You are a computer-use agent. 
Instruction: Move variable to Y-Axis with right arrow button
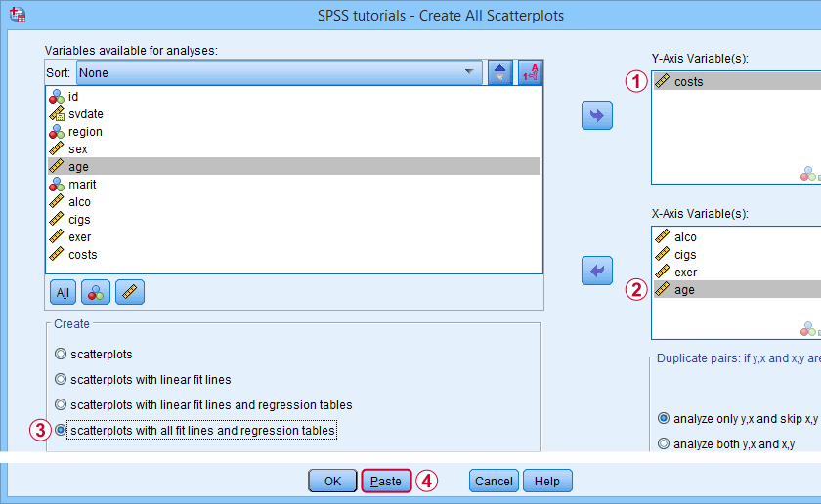pyautogui.click(x=597, y=115)
